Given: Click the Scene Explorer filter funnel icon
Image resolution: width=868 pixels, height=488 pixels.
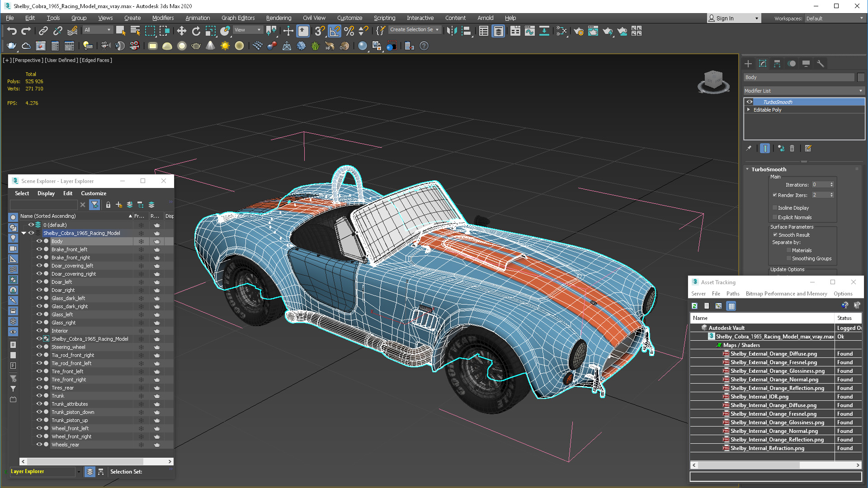Looking at the screenshot, I should (94, 205).
